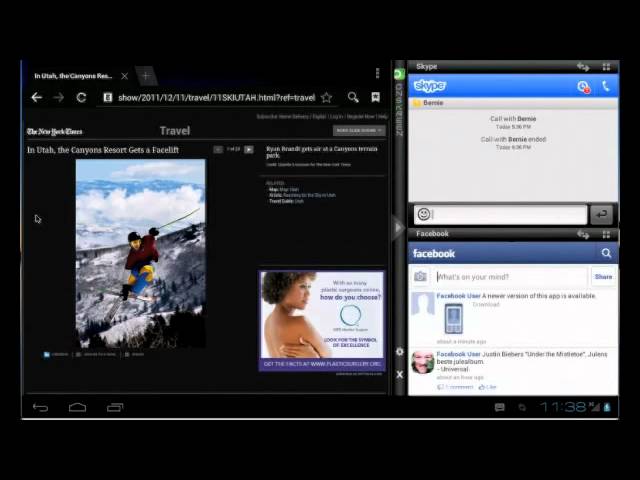Image resolution: width=640 pixels, height=480 pixels.
Task: Open the More Slide Shows dropdown
Action: [359, 131]
